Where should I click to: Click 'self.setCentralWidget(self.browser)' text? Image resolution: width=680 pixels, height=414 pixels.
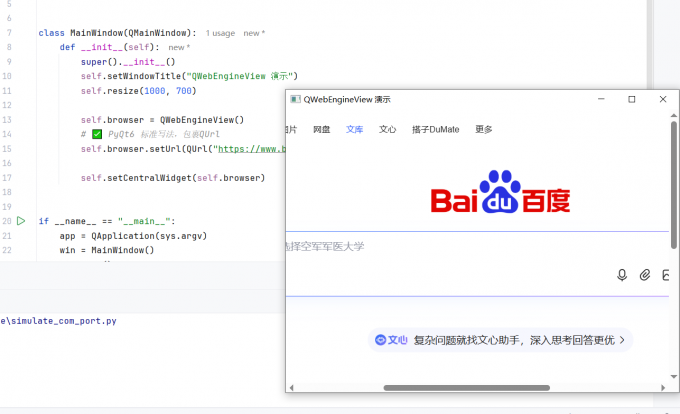[173, 178]
